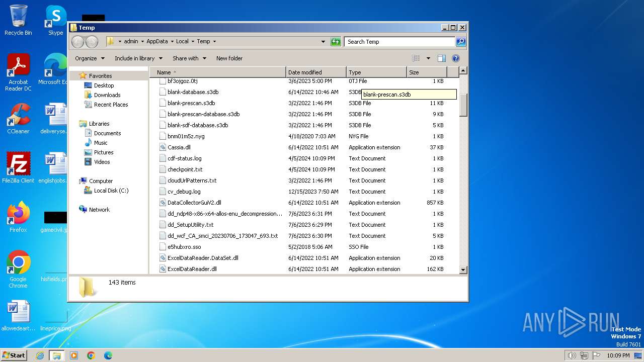The image size is (644, 362).
Task: Click the admin breadcrumb in address bar
Action: tap(131, 41)
